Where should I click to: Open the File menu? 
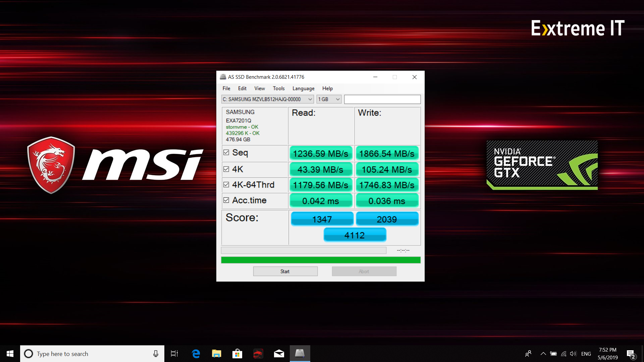pyautogui.click(x=226, y=88)
